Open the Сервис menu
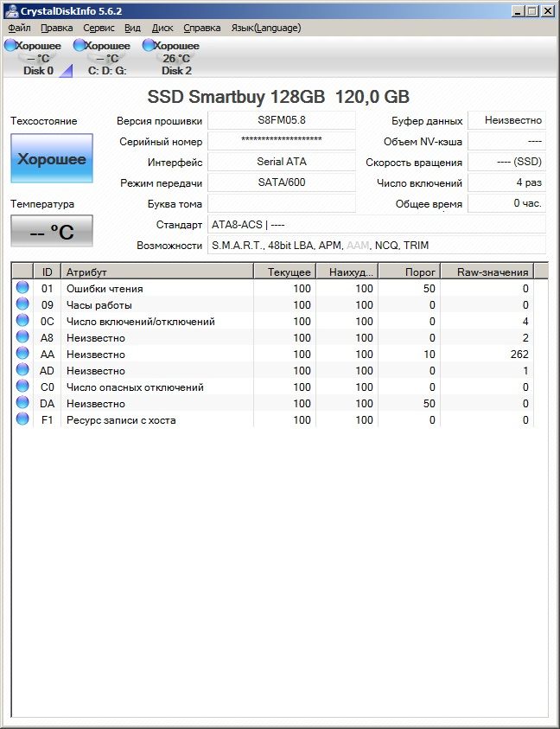Image resolution: width=560 pixels, height=729 pixels. [99, 28]
